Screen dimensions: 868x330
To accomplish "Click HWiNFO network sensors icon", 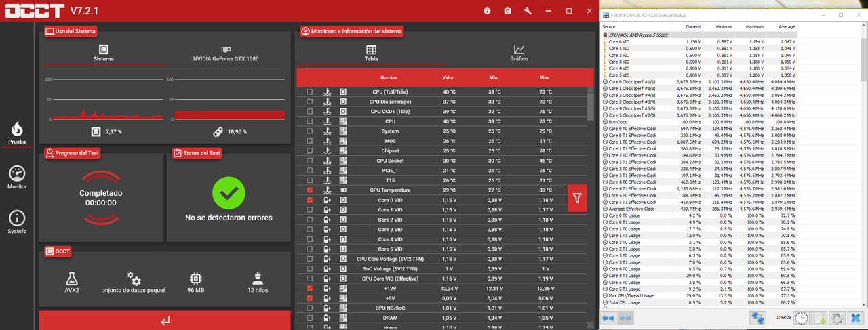I will point(758,317).
